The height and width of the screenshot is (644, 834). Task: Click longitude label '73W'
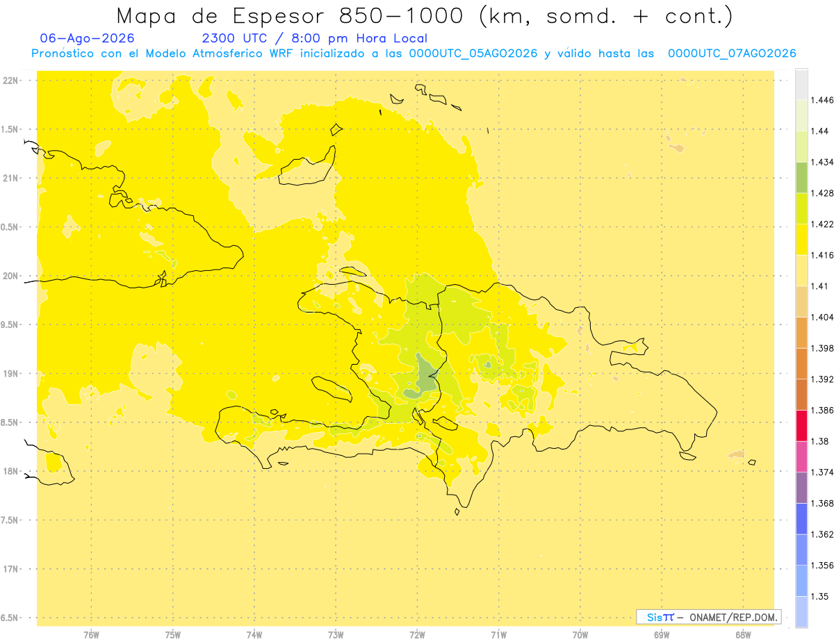(336, 634)
